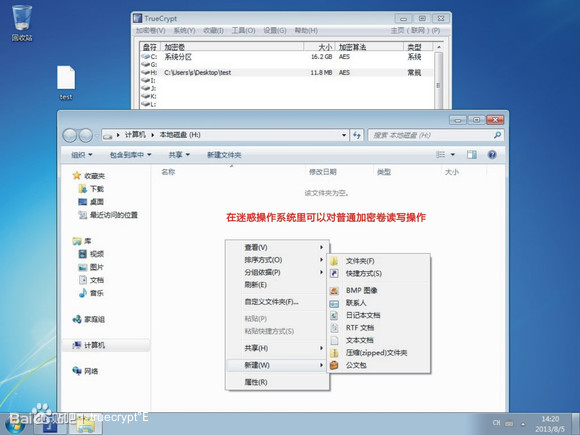The image size is (580, 435).
Task: Create new Shortcut (快捷方式) from submenu
Action: coord(379,273)
